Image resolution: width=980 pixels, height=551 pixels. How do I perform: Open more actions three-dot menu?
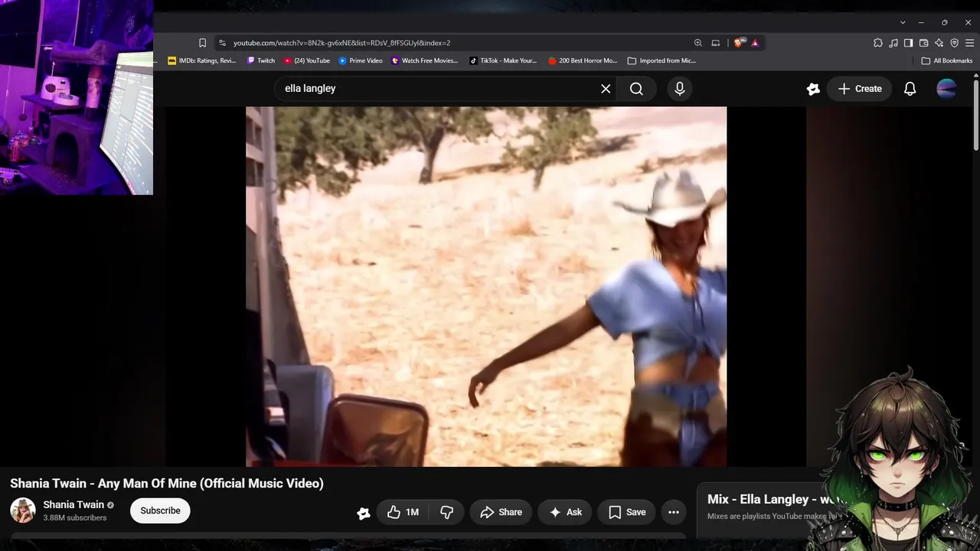tap(674, 512)
